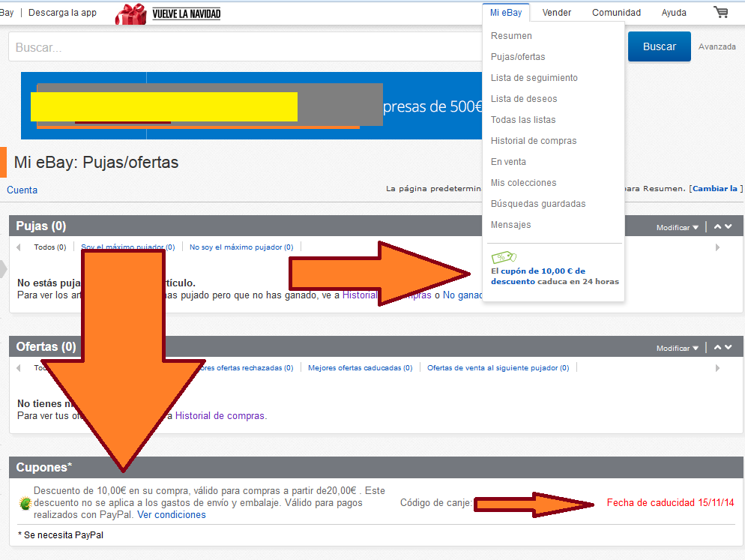The height and width of the screenshot is (560, 745).
Task: Open Modificar dropdown in Pujas header
Action: click(x=678, y=228)
